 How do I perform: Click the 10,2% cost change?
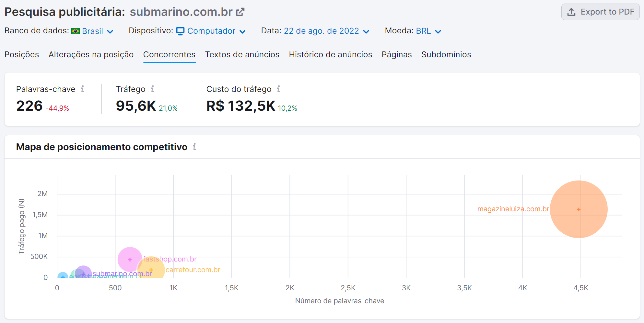pos(287,108)
